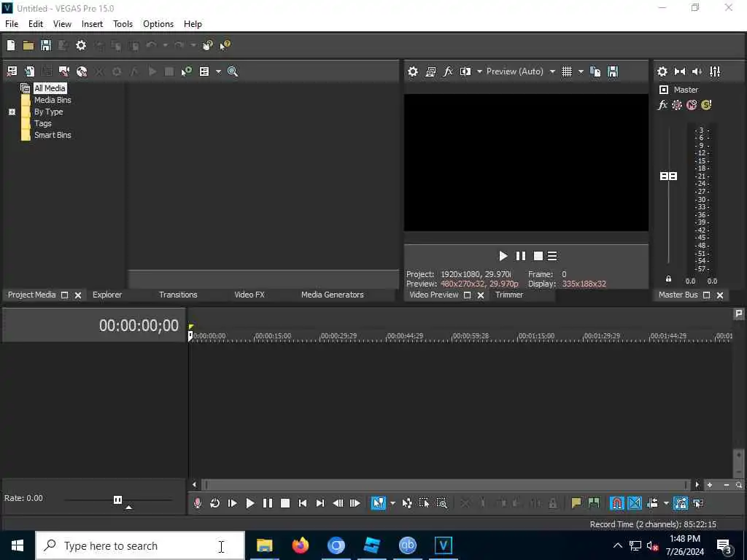Open the Options menu

click(x=158, y=24)
